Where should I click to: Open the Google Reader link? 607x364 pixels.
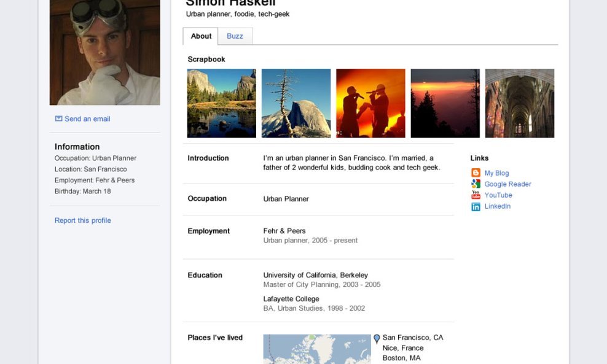[508, 184]
